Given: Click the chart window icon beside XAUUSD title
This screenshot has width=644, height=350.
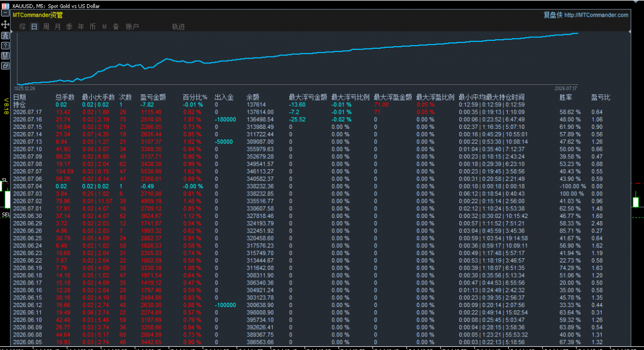Looking at the screenshot, I should coord(4,5).
